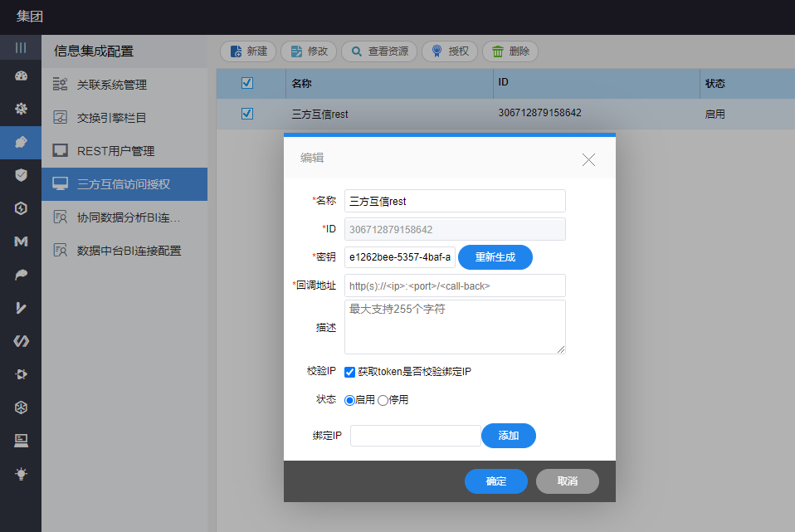Toggle the select-all checkbox in table header
This screenshot has height=532, width=795.
click(246, 83)
